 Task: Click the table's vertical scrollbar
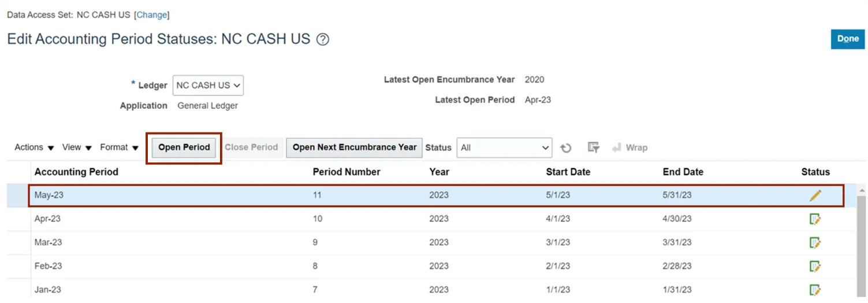click(x=860, y=243)
